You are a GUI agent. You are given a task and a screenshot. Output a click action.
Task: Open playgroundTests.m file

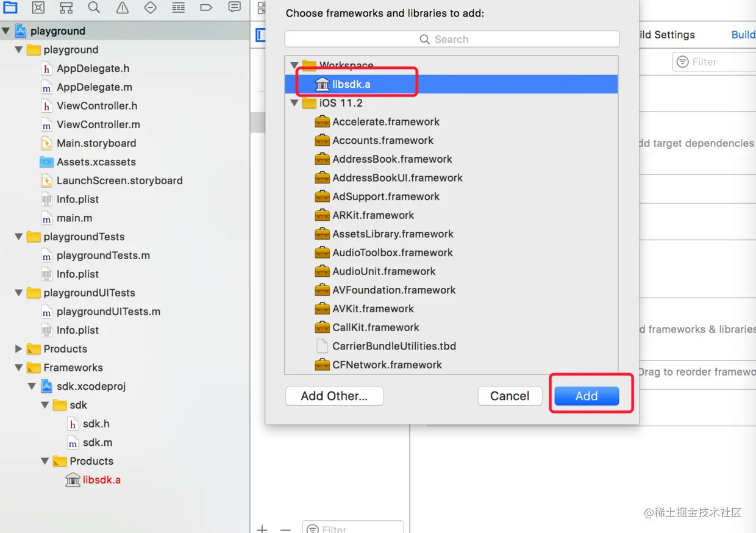[x=102, y=256]
